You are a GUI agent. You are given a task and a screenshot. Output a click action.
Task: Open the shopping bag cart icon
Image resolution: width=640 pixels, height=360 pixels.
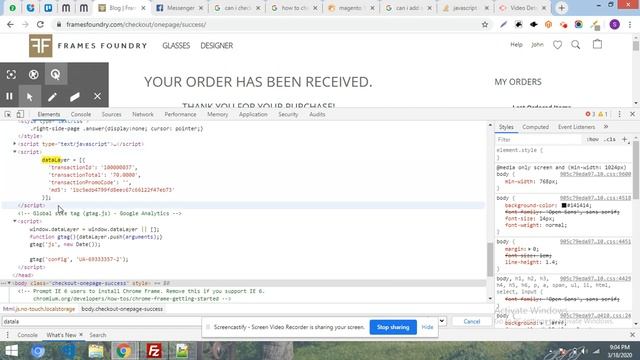click(x=597, y=44)
